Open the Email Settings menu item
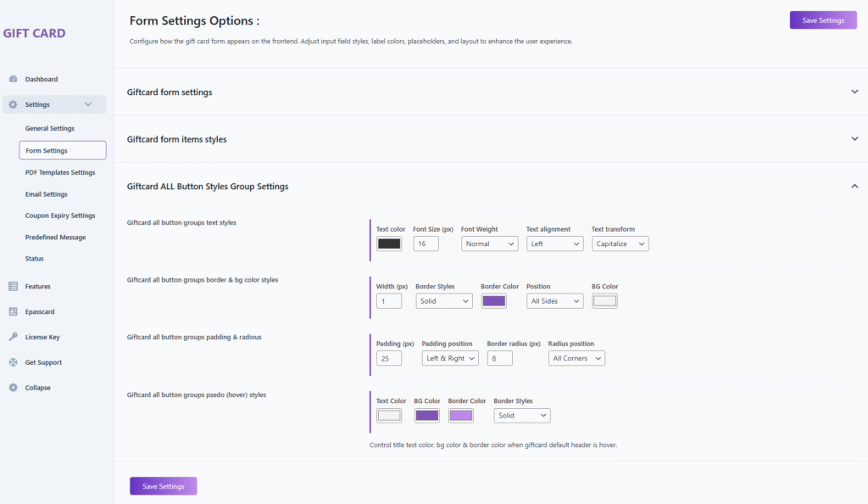 (47, 194)
